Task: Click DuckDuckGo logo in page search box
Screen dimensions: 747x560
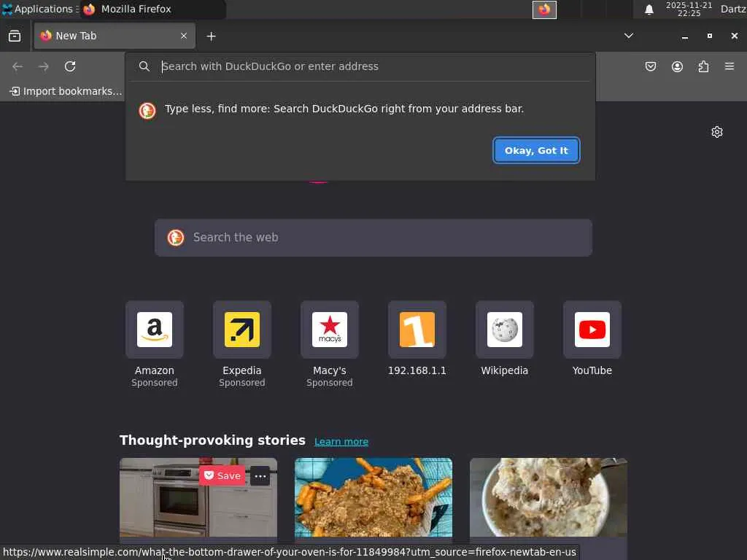Action: point(176,237)
